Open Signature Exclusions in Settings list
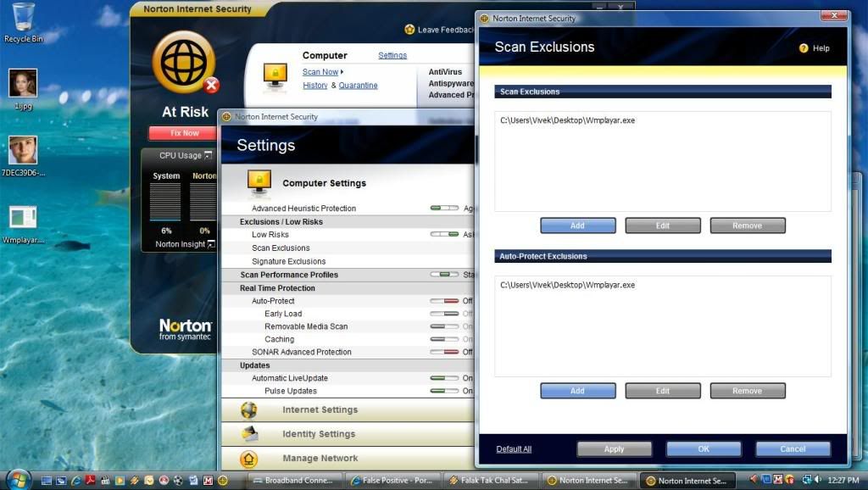The width and height of the screenshot is (868, 490). 288,261
